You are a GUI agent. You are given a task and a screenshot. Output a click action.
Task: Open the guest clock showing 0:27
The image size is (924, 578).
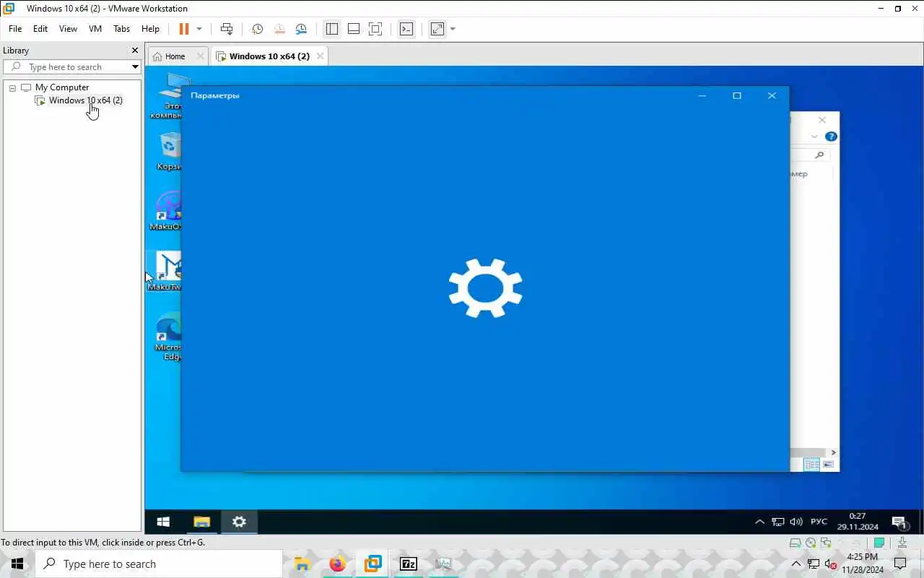858,522
